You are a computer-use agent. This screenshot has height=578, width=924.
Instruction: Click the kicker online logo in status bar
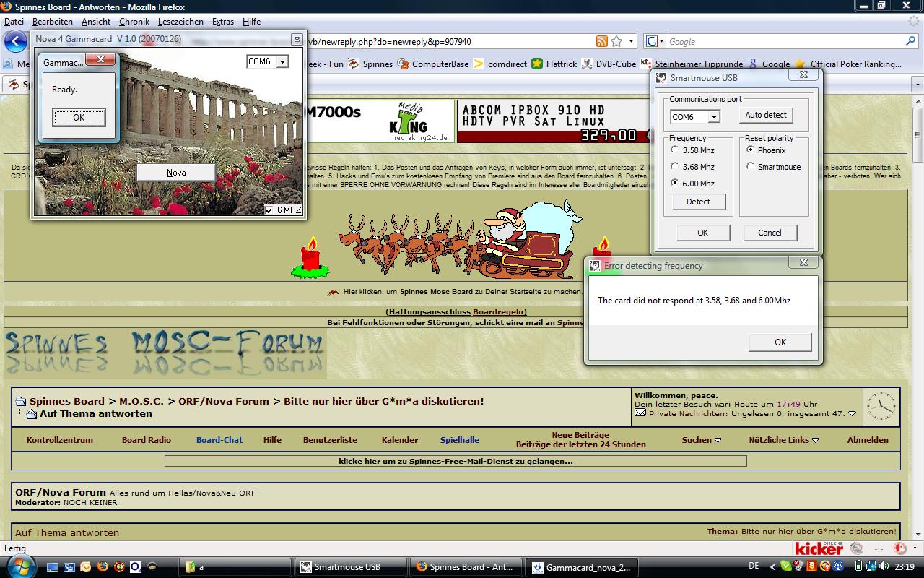819,548
